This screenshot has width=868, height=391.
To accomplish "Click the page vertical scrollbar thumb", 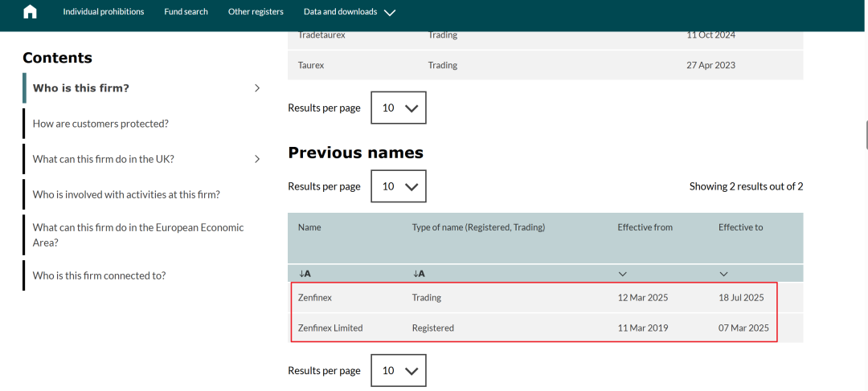I will tap(866, 134).
